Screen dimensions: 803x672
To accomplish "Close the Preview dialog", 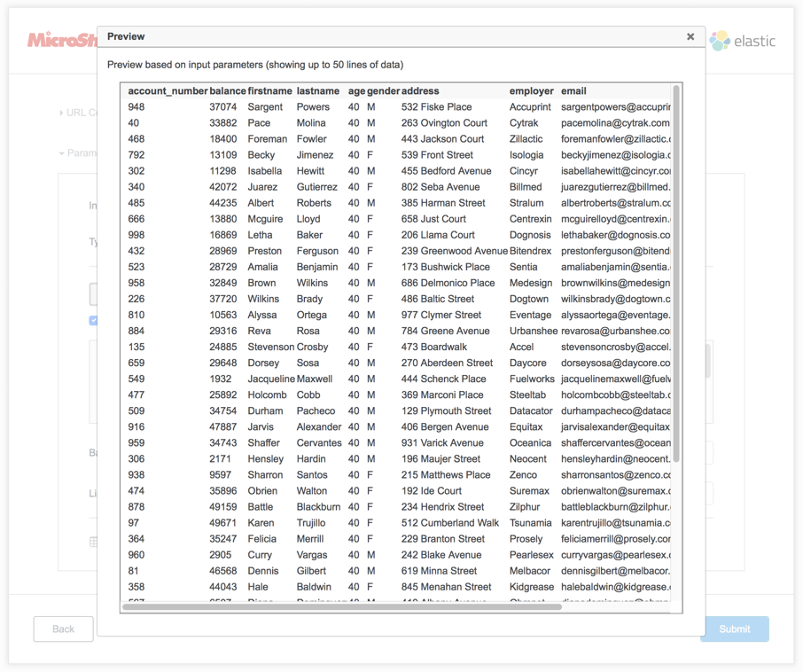I will 690,36.
